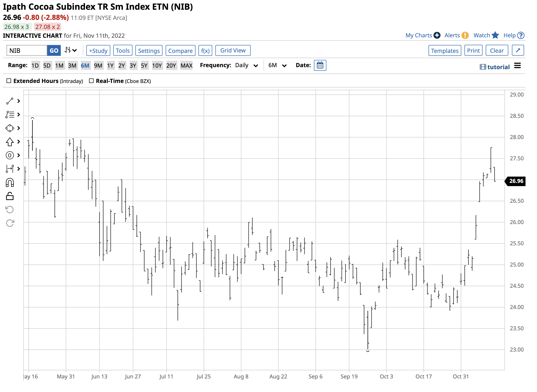Click the +Study button

(x=98, y=51)
